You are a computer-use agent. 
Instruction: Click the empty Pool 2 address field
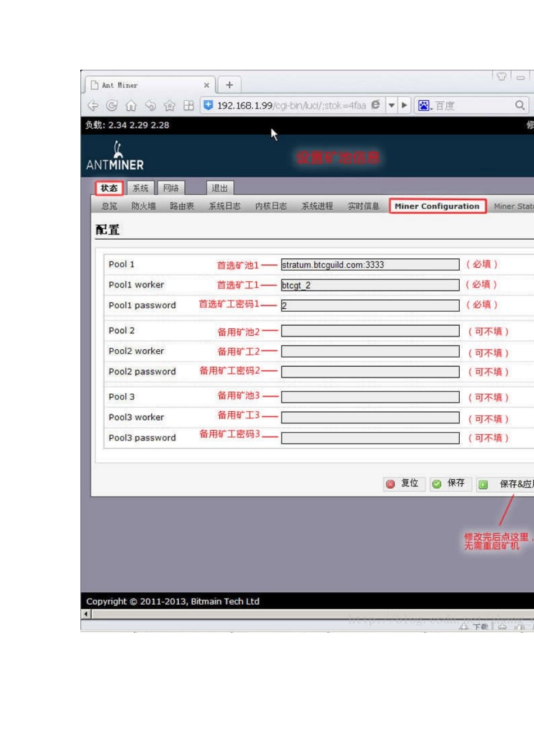point(370,331)
